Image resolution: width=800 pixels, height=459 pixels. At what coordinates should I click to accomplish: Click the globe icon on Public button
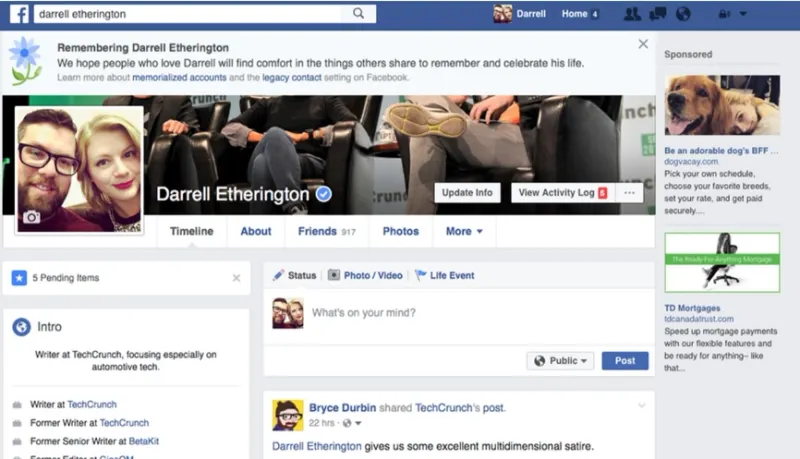click(x=539, y=361)
